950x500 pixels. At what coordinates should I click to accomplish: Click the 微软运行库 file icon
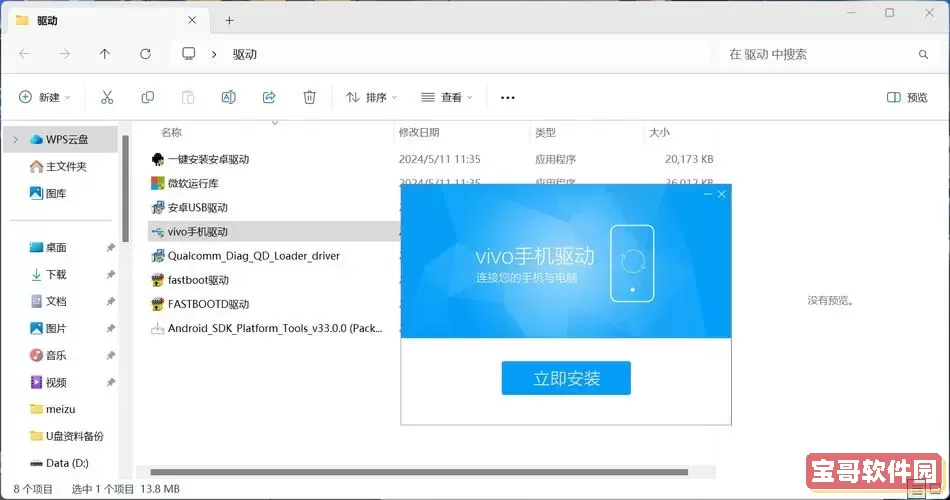pyautogui.click(x=158, y=183)
